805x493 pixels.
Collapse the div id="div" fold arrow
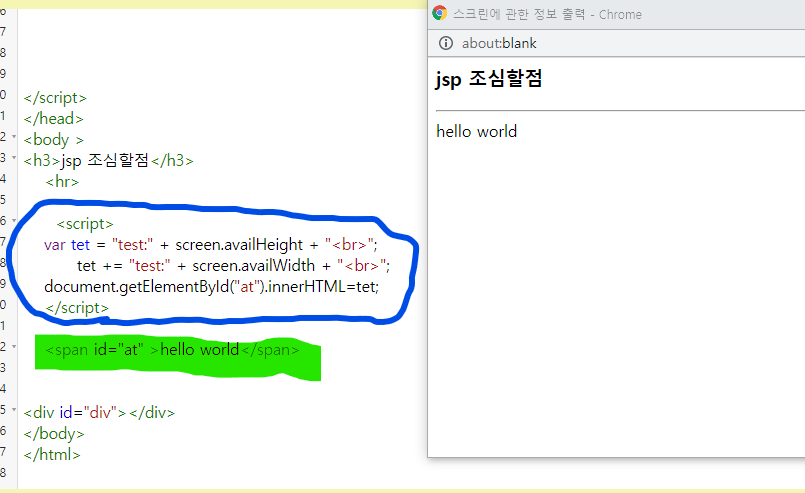pyautogui.click(x=14, y=410)
